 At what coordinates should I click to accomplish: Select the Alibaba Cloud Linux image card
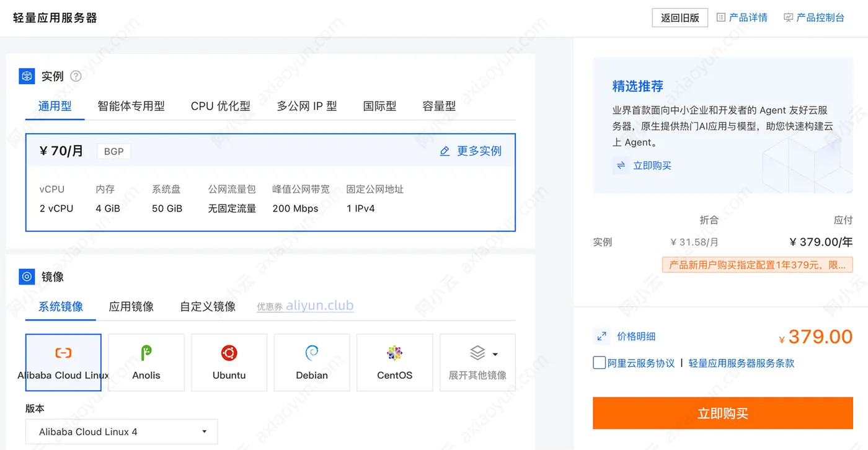point(63,363)
